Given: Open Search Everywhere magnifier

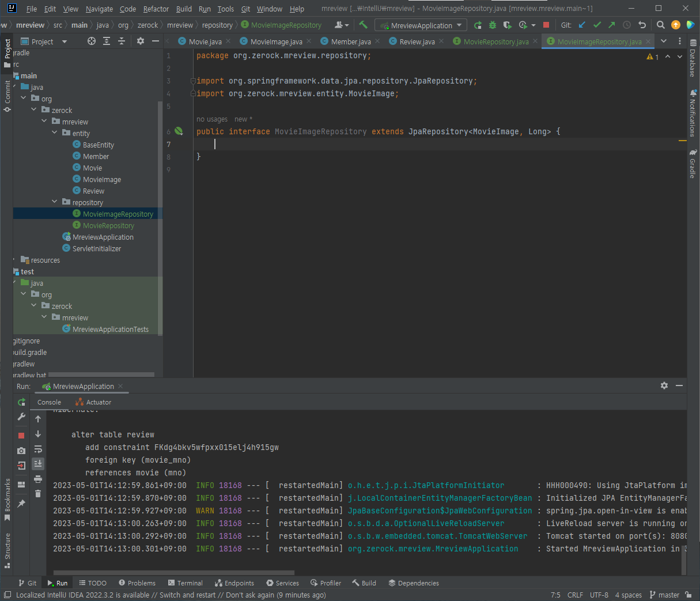Looking at the screenshot, I should pyautogui.click(x=661, y=25).
